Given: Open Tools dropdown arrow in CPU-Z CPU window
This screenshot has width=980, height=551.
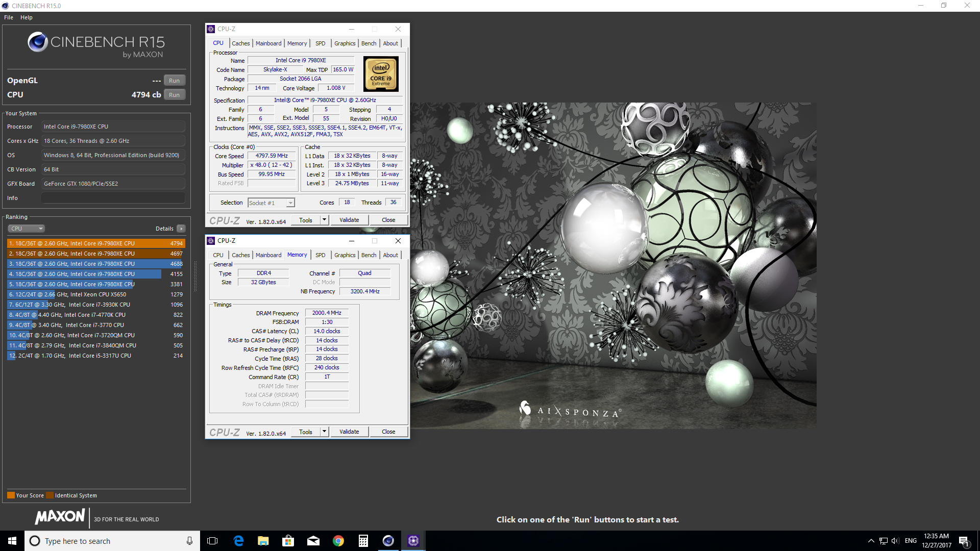Looking at the screenshot, I should (324, 220).
